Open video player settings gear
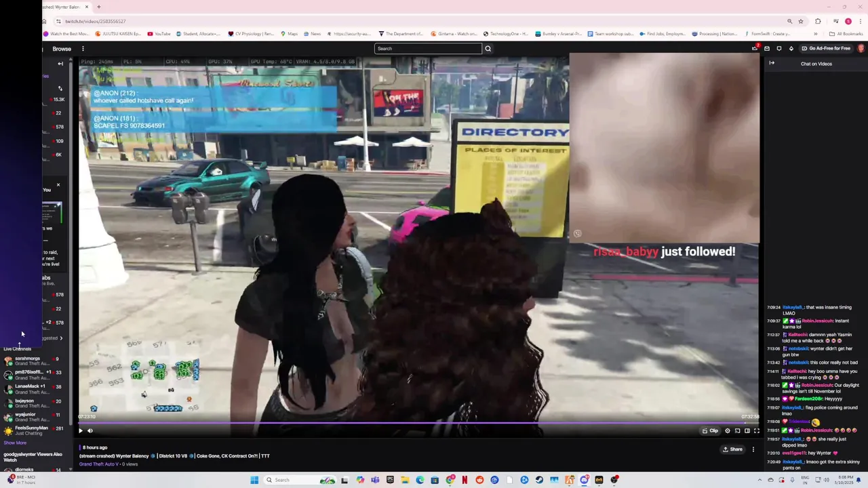 [728, 430]
